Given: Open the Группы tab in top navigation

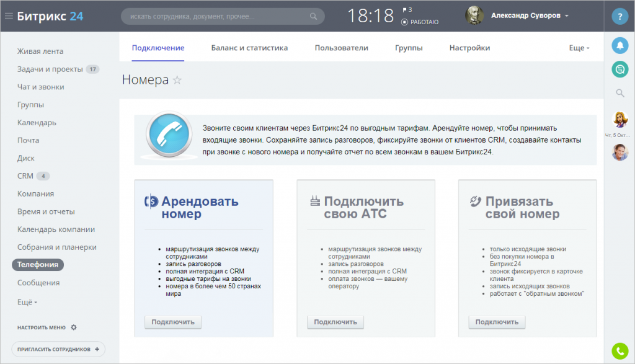Looking at the screenshot, I should pyautogui.click(x=409, y=48).
